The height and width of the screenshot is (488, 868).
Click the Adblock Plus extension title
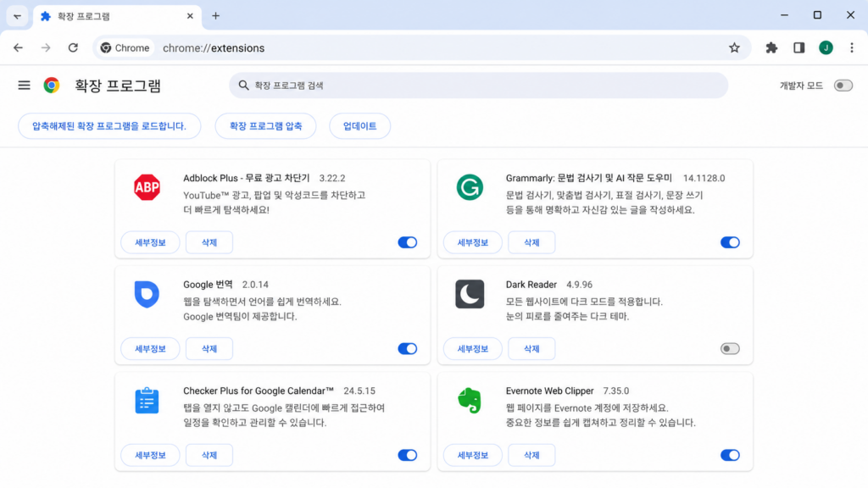[247, 178]
